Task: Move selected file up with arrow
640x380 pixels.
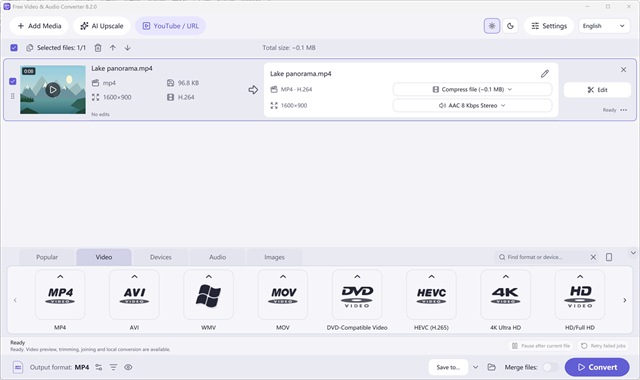Action: (x=113, y=48)
